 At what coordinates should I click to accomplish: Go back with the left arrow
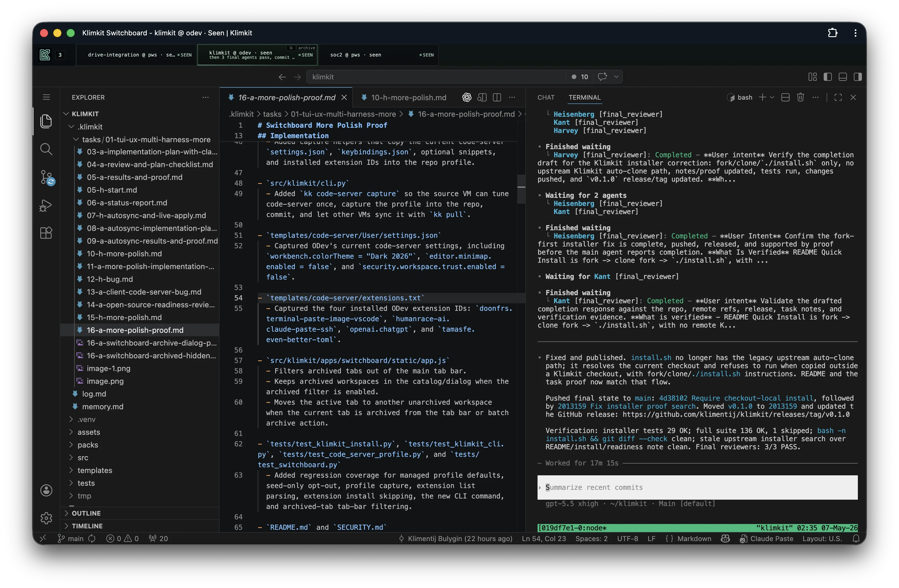(x=282, y=77)
